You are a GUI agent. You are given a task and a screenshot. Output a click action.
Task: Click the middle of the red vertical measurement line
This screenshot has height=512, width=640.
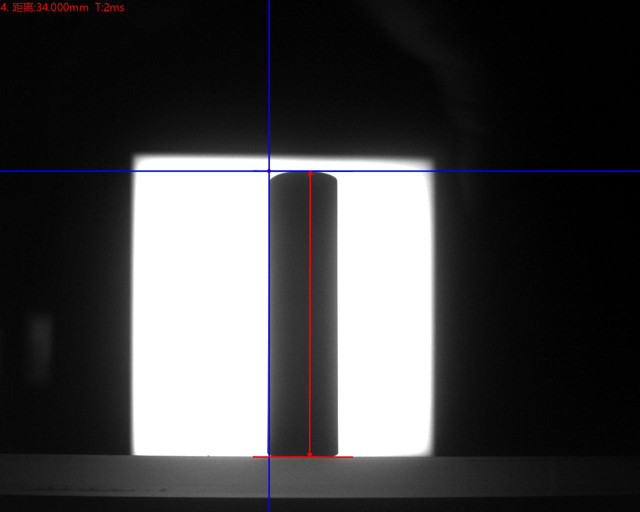click(310, 315)
